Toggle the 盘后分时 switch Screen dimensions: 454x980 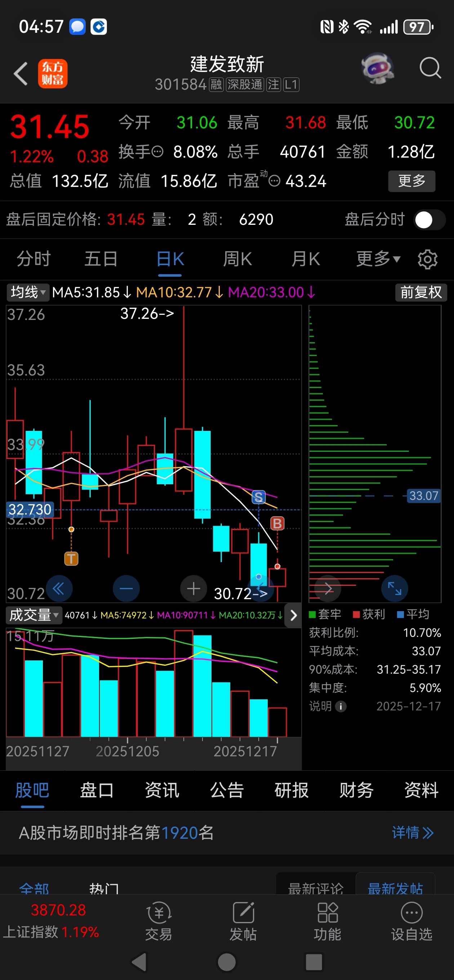tap(429, 220)
